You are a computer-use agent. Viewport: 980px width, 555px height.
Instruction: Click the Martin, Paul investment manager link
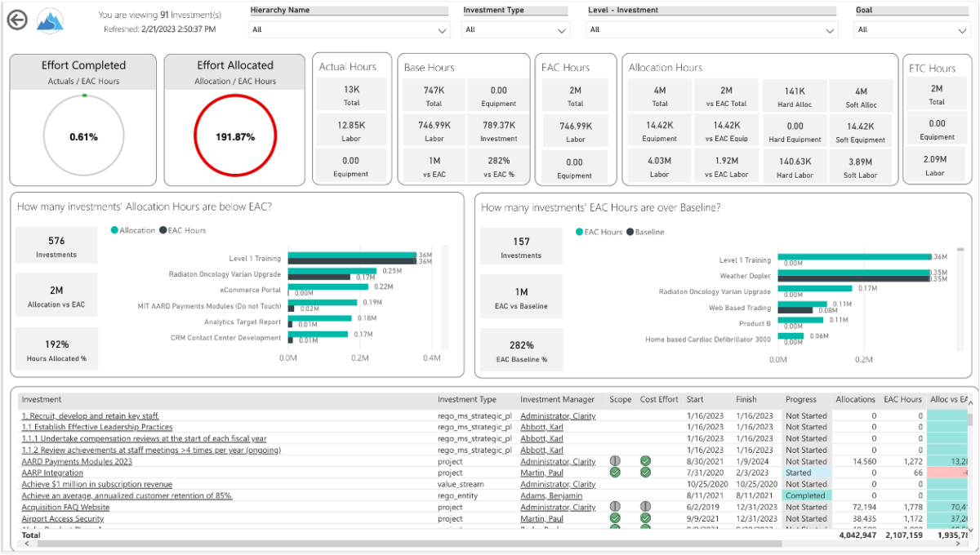point(541,473)
